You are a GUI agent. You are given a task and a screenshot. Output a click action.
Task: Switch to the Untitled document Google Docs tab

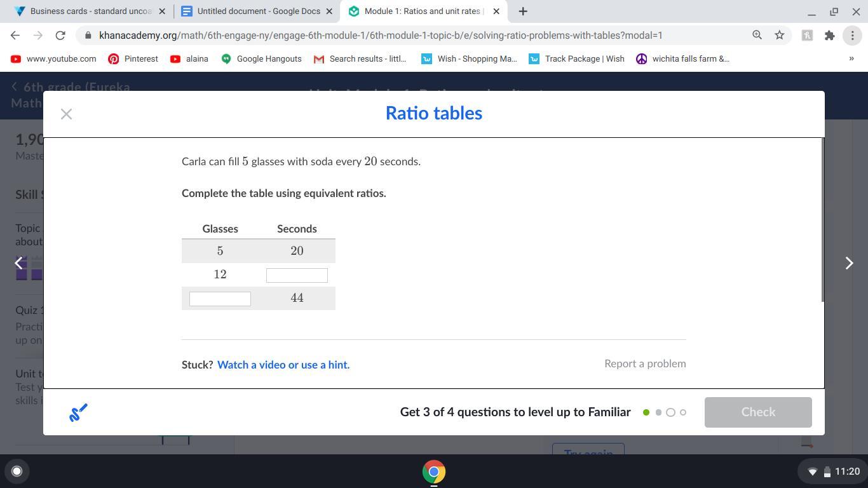[257, 11]
